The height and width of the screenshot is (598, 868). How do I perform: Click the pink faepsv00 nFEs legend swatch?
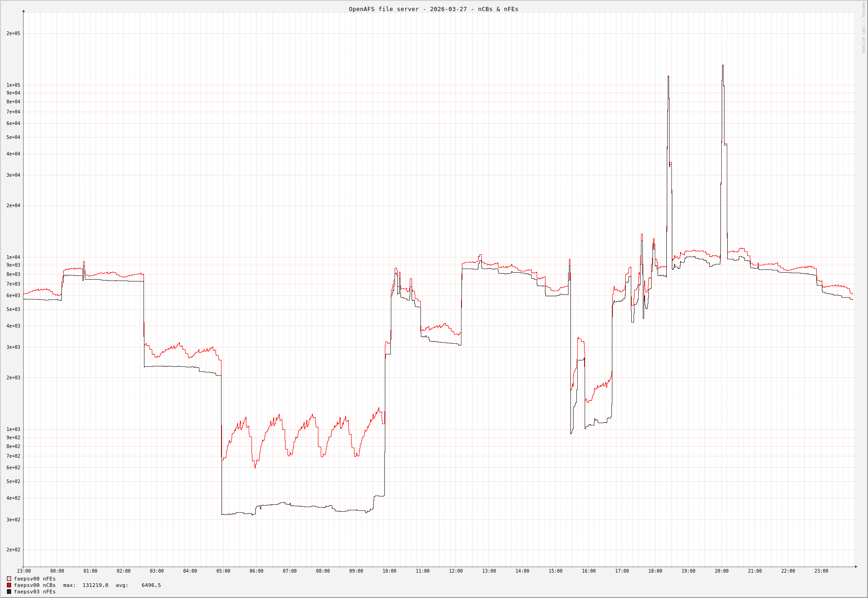click(x=9, y=579)
